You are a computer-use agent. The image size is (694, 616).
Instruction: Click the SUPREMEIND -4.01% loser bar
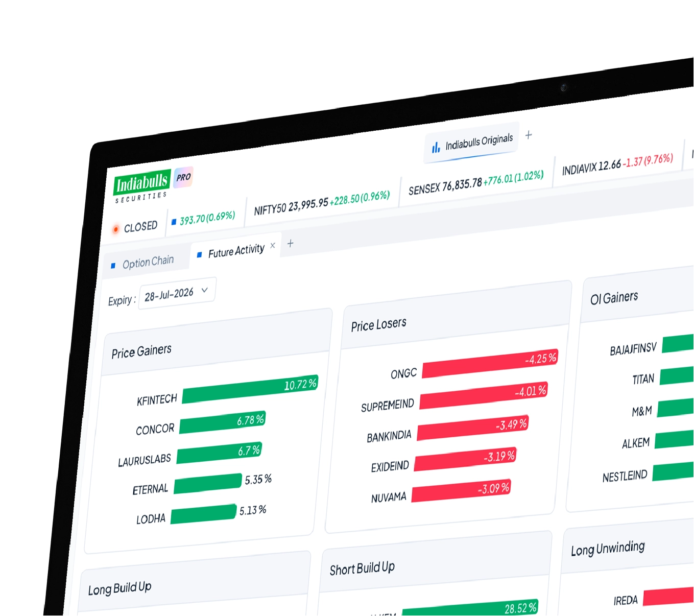coord(484,395)
